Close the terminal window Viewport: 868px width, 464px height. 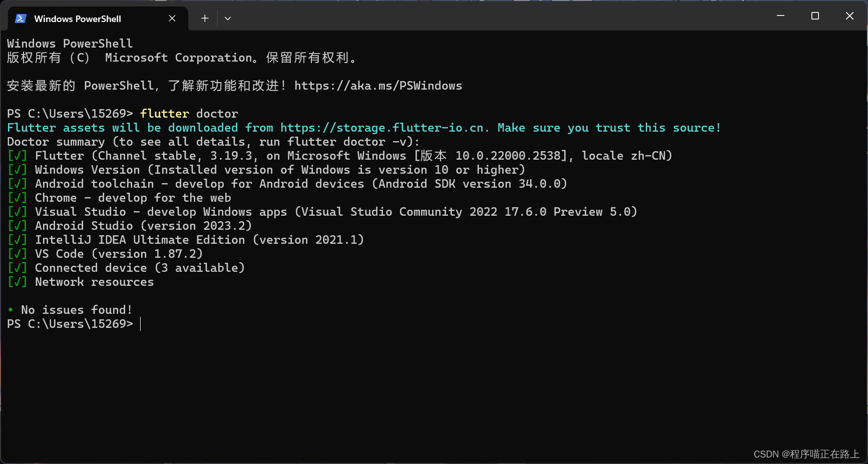tap(849, 16)
